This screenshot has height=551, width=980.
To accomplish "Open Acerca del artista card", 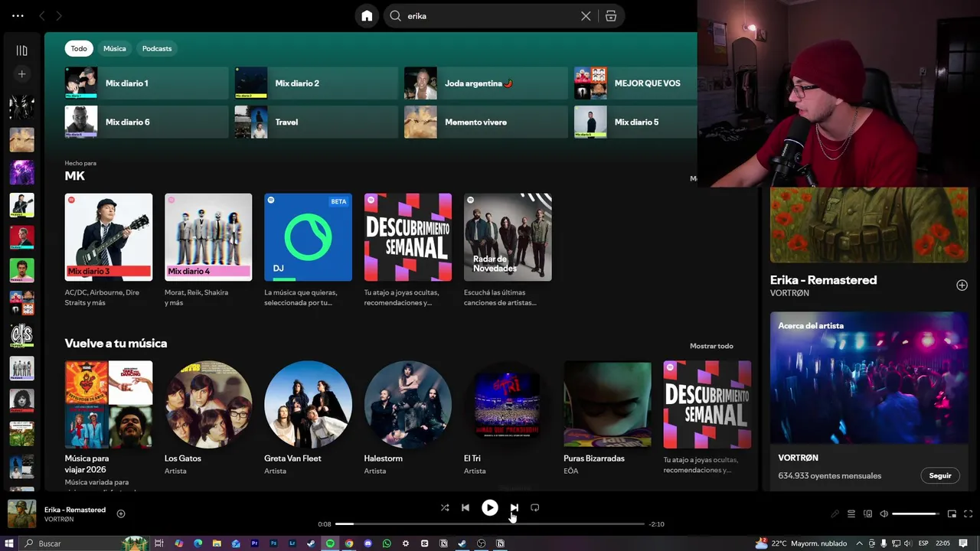I will click(x=869, y=401).
